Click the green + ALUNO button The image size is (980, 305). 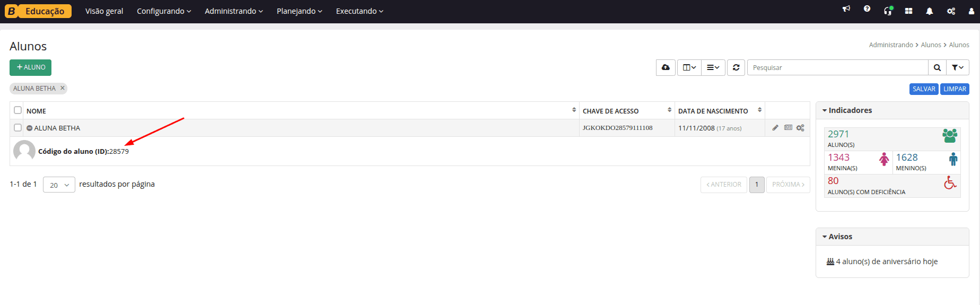30,67
